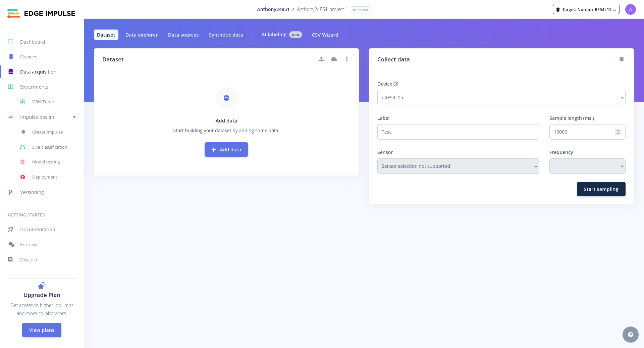Open the Versioning page
644x348 pixels.
pos(32,192)
